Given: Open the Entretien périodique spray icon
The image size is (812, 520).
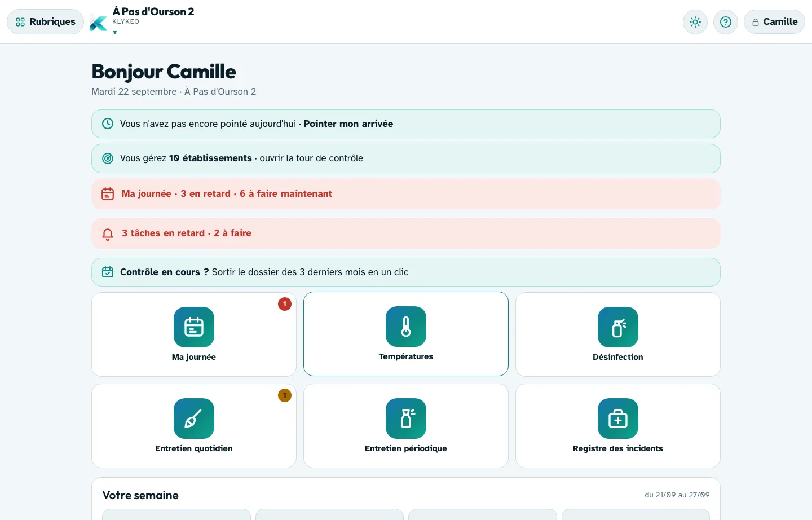Looking at the screenshot, I should [x=406, y=418].
